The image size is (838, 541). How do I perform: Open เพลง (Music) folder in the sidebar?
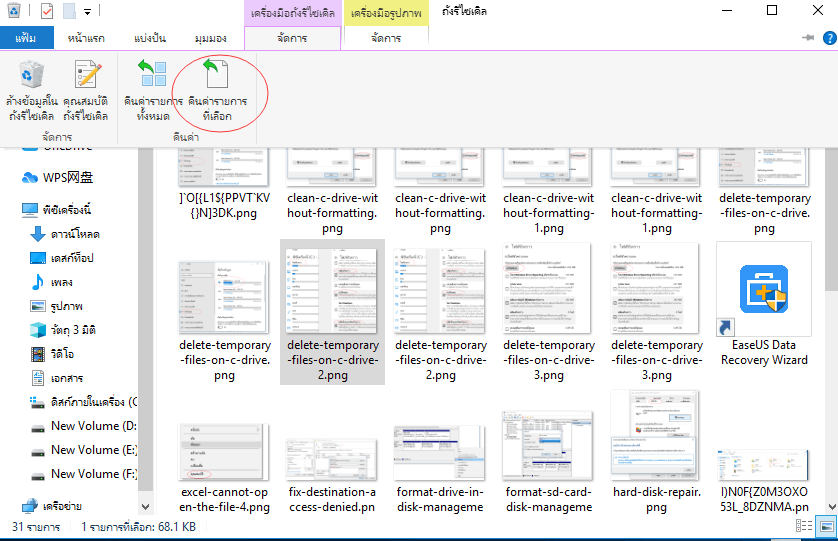[x=52, y=282]
